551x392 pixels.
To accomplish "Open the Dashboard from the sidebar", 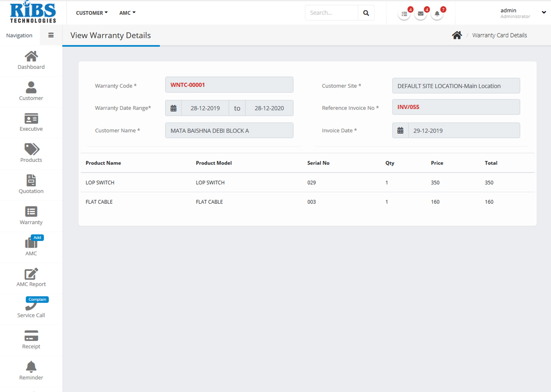I will click(x=31, y=60).
